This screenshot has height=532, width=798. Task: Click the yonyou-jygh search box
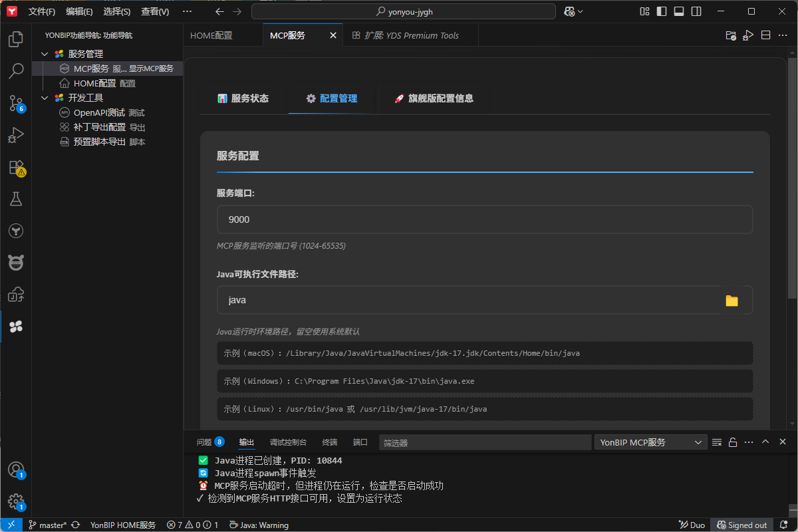coord(404,11)
